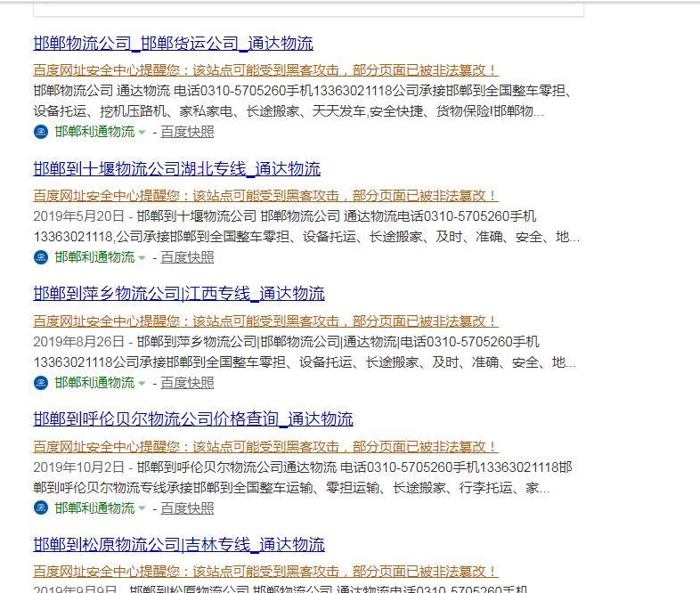Open result titled 邯郸物流公司_邯郸货运公司_通达物流
The width and height of the screenshot is (700, 593).
(x=173, y=44)
